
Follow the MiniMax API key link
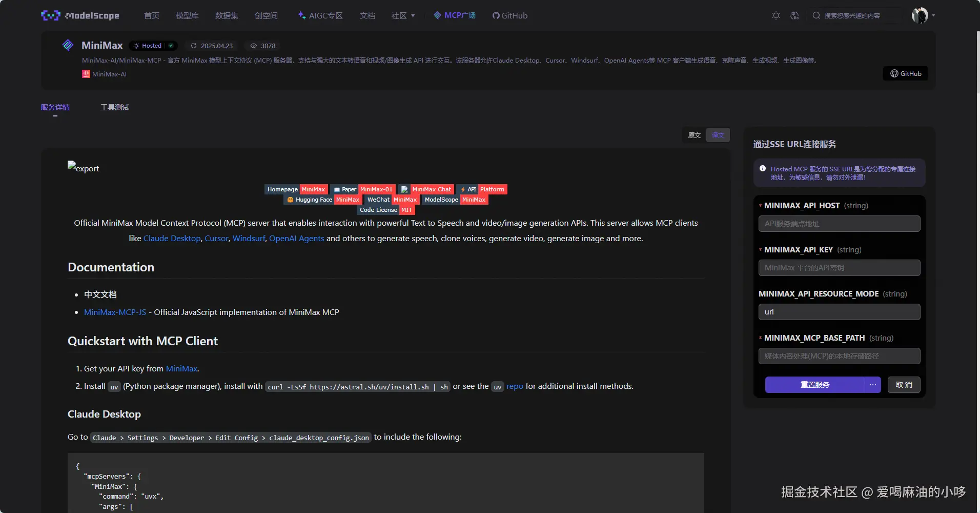point(181,368)
